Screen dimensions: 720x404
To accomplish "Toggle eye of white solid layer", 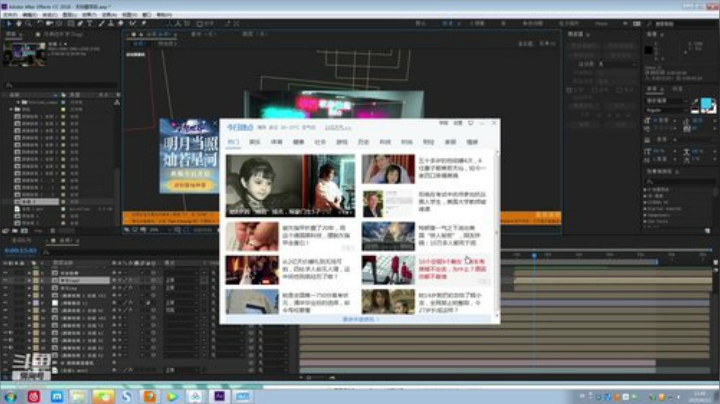I will tap(6, 303).
